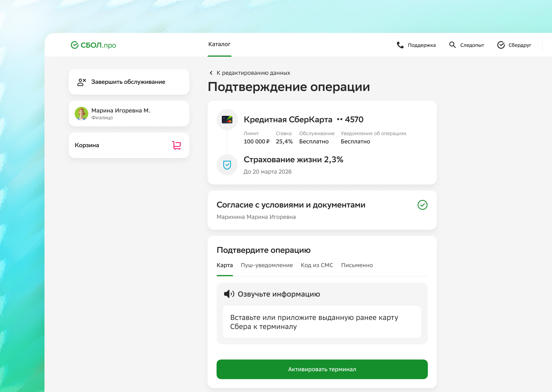Select the Карта confirmation tab
Image resolution: width=552 pixels, height=392 pixels.
point(225,265)
